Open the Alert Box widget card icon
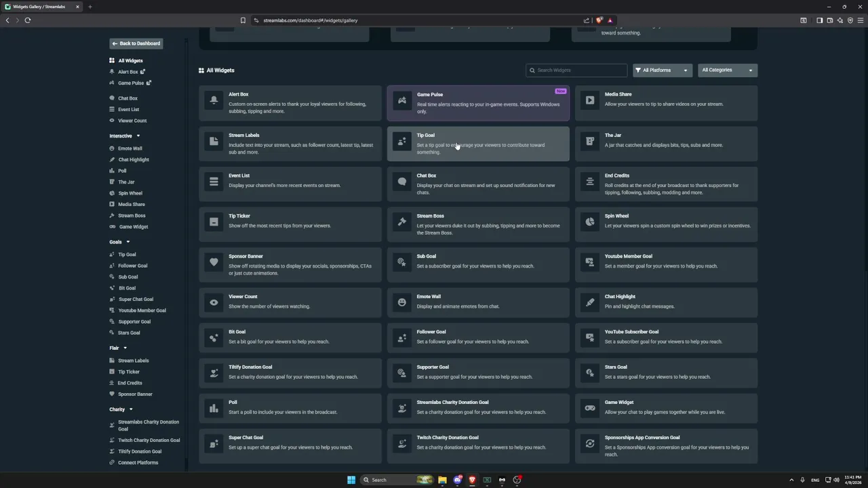 click(214, 100)
